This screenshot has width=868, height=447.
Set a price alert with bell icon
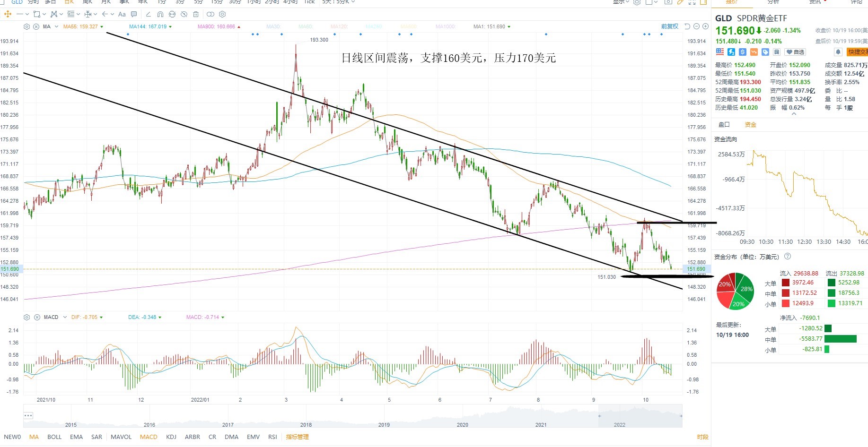pyautogui.click(x=838, y=52)
